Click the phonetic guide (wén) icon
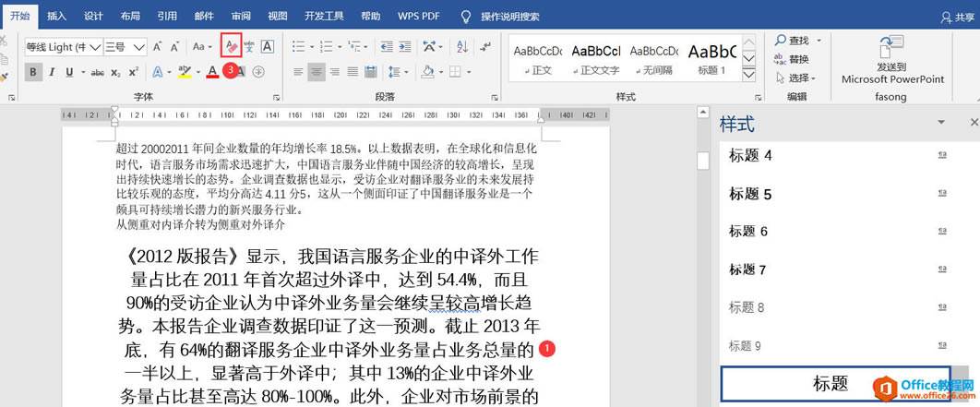Image resolution: width=980 pixels, height=407 pixels. (x=249, y=46)
